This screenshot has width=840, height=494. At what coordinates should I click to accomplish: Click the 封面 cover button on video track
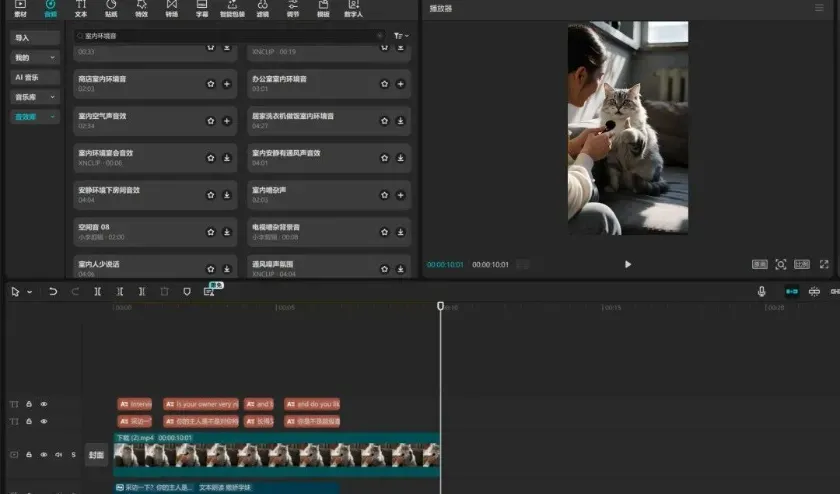coord(96,455)
